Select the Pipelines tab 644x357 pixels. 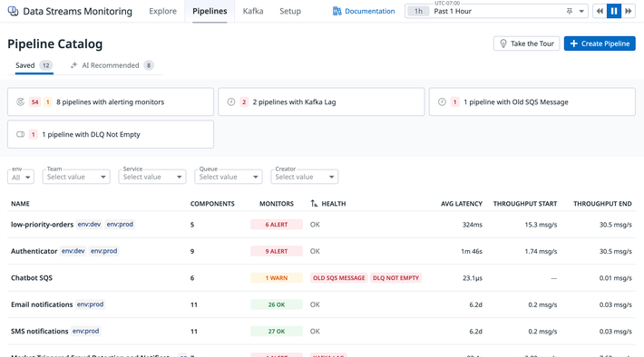click(x=210, y=11)
